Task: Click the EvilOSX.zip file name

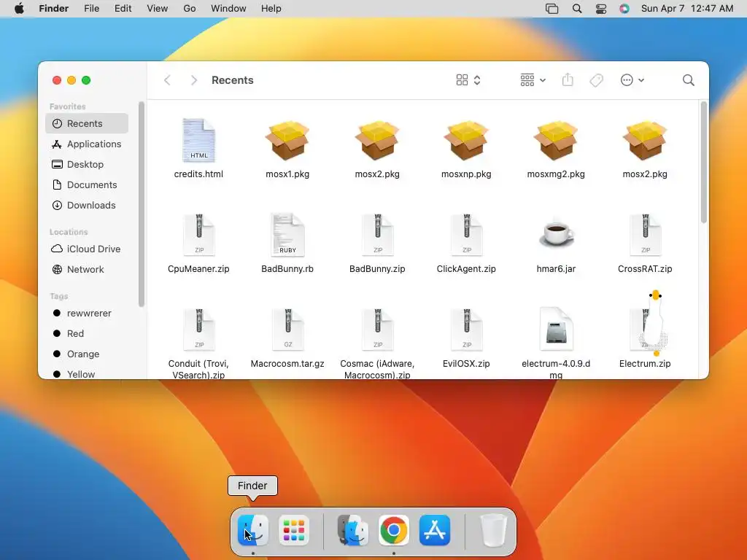Action: [x=466, y=363]
